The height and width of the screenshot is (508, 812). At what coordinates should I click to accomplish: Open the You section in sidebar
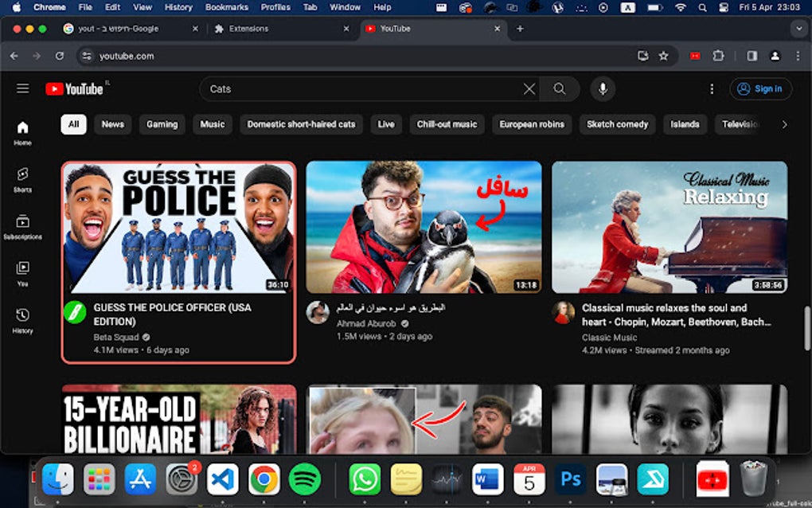click(22, 274)
